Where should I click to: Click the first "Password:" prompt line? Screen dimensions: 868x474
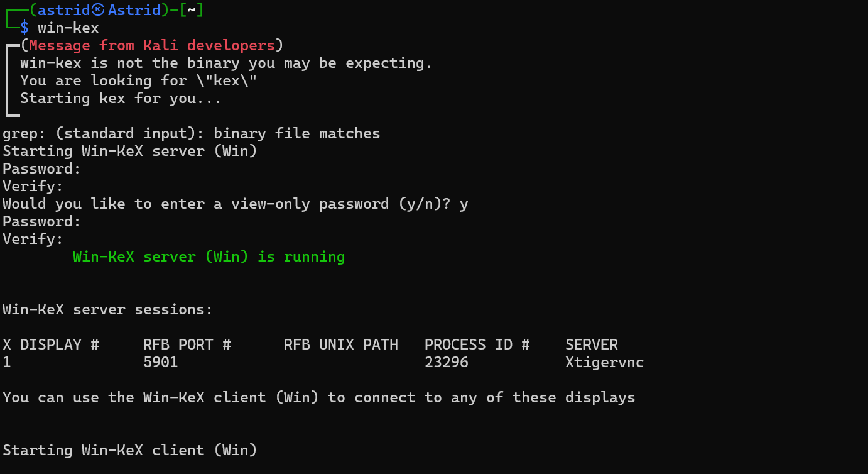42,168
